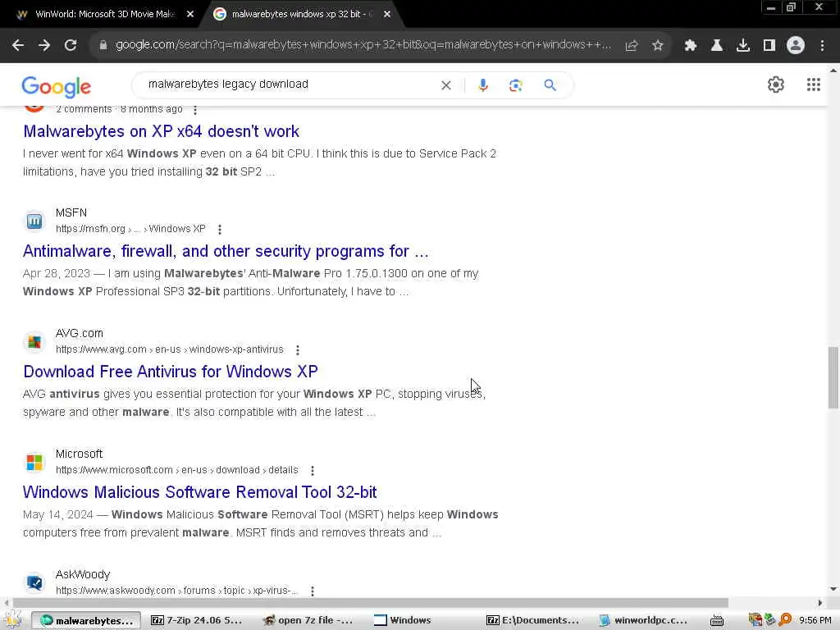
Task: Open 'Malwarebytes on XP x64 doesn't work' result
Action: [x=162, y=131]
